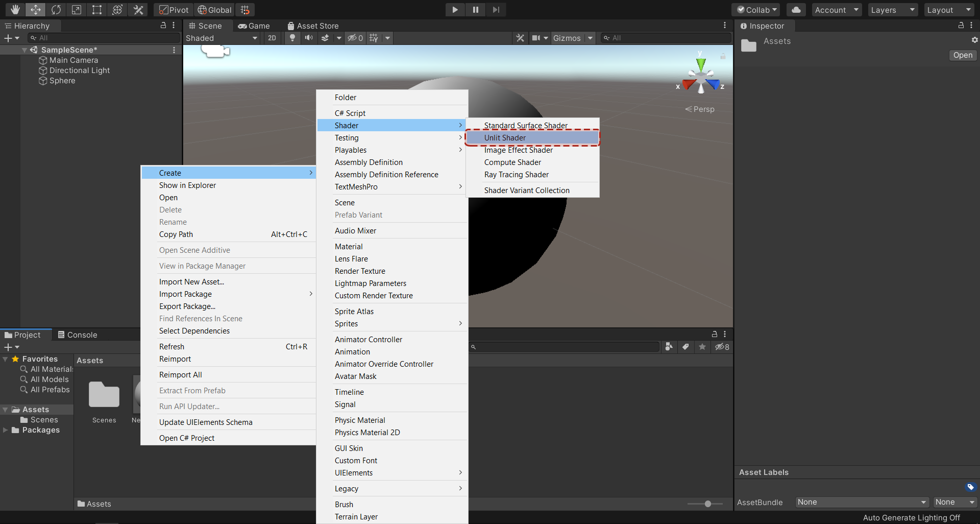Open scene camera settings icon
The width and height of the screenshot is (980, 524).
(x=536, y=38)
